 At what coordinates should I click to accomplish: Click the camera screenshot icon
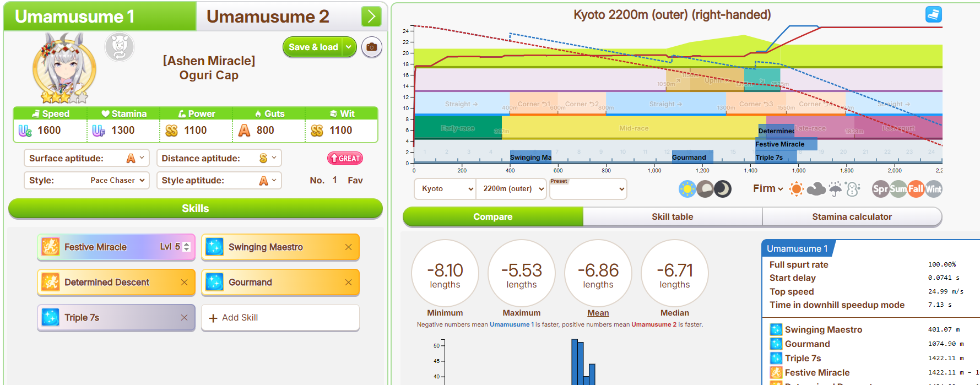click(x=372, y=47)
